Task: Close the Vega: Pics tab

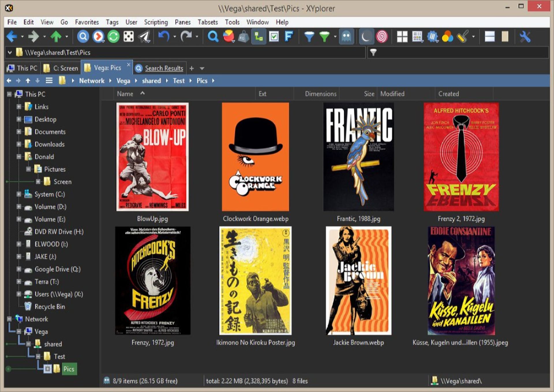Action: (129, 65)
